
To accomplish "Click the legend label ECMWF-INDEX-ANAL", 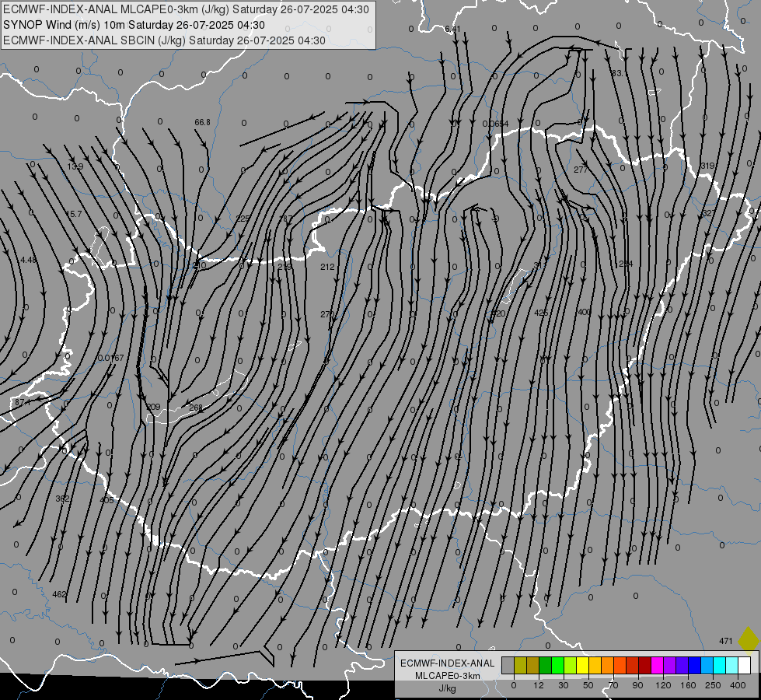I will click(x=447, y=663).
